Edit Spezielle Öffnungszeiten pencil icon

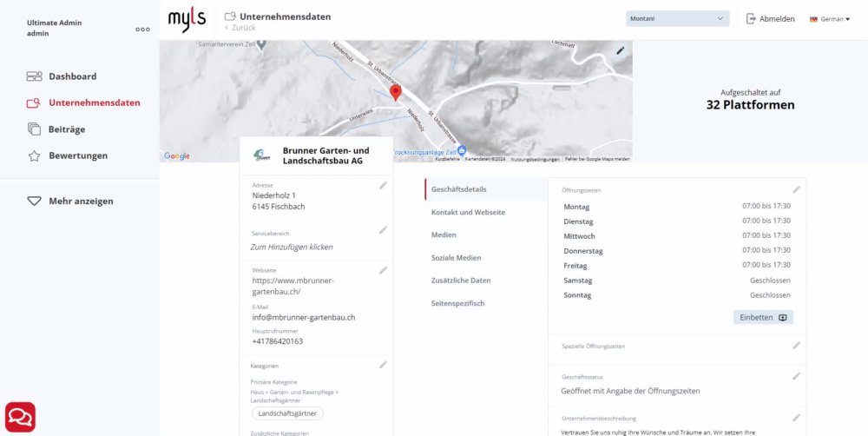[x=797, y=345]
